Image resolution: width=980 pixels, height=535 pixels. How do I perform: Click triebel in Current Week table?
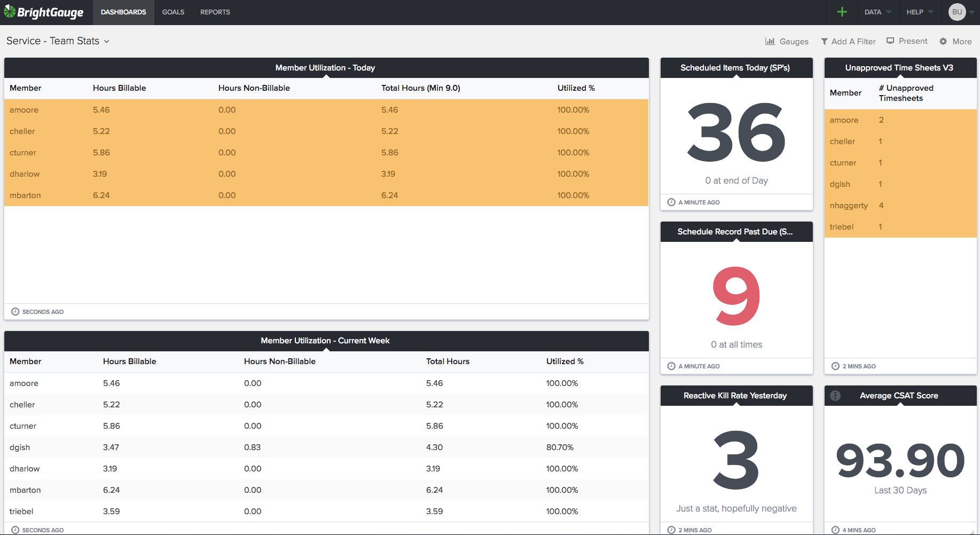21,512
